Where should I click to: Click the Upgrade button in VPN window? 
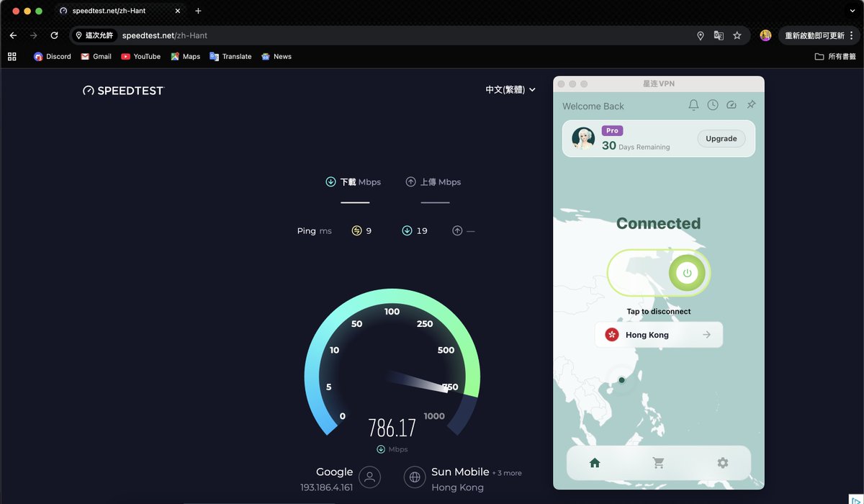(x=721, y=138)
